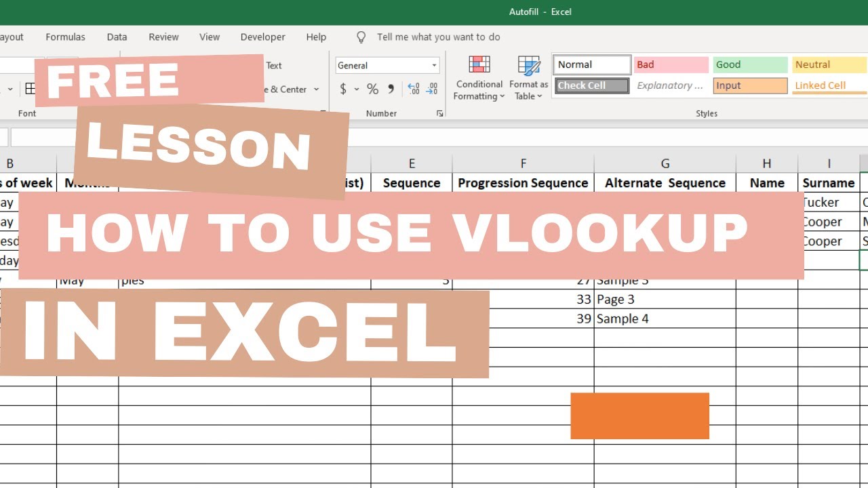Click the Sequence header cell
The height and width of the screenshot is (488, 868).
coord(412,183)
